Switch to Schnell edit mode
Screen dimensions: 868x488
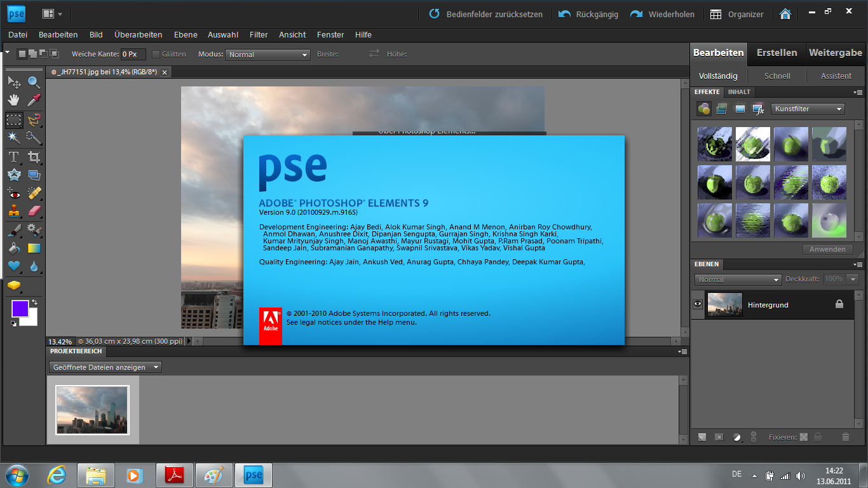click(777, 76)
